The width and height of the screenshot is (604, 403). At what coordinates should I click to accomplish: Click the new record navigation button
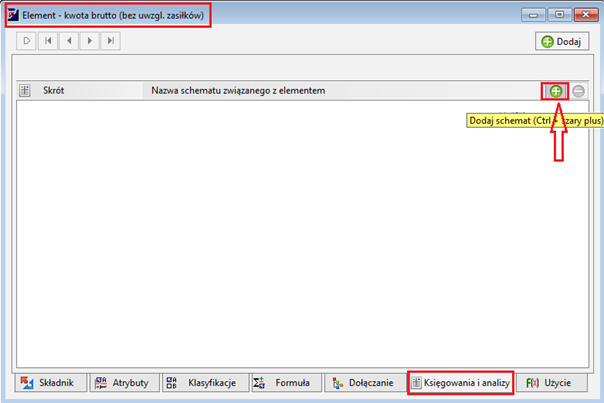click(26, 41)
